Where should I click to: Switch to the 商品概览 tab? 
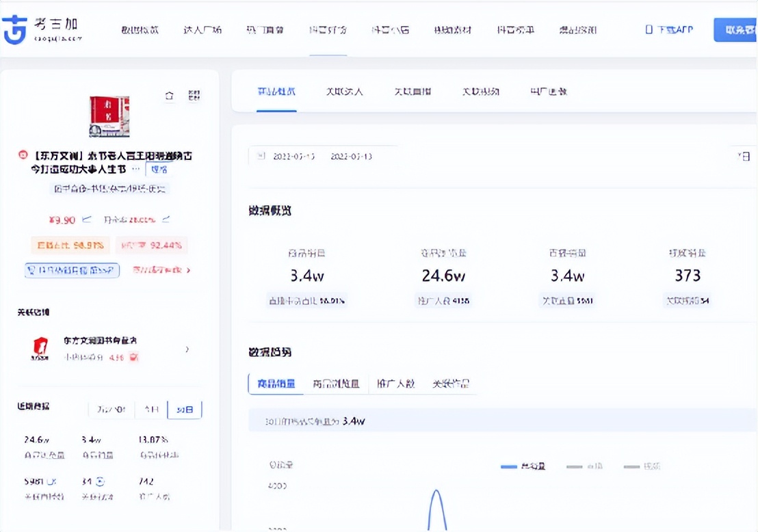[276, 92]
